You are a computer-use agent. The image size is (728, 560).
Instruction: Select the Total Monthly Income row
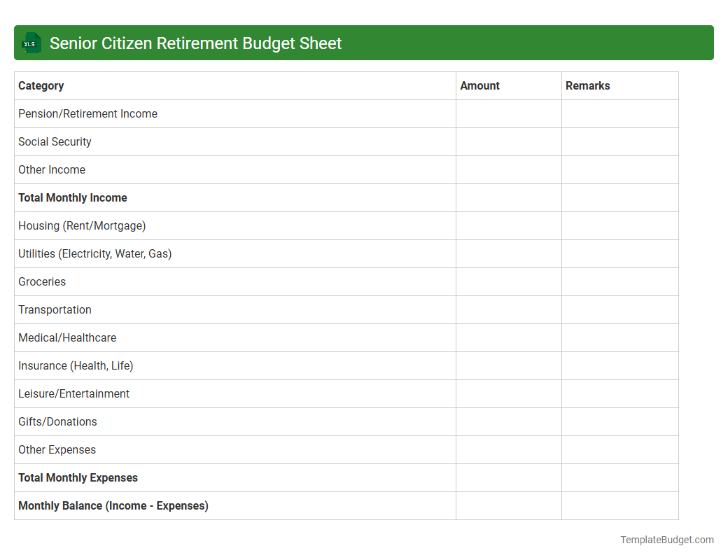pyautogui.click(x=73, y=197)
